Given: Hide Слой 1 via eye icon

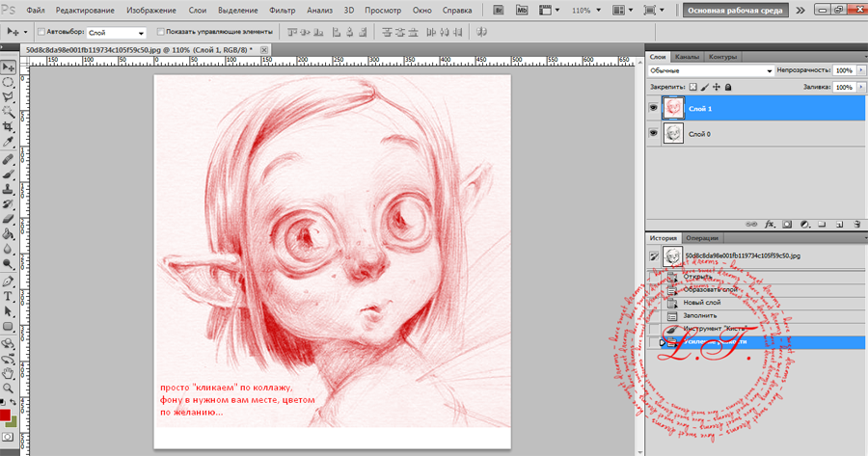Looking at the screenshot, I should [x=653, y=108].
